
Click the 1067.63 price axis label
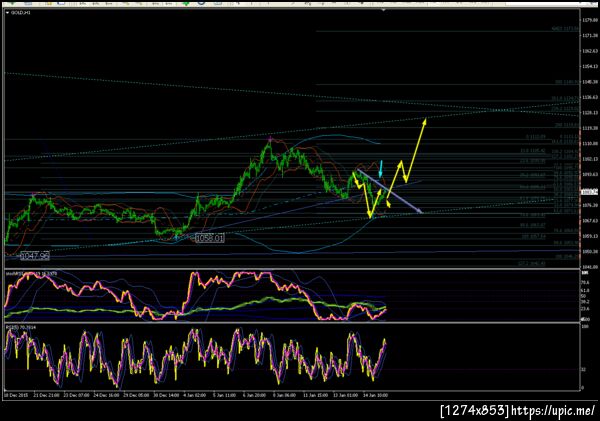pos(590,221)
